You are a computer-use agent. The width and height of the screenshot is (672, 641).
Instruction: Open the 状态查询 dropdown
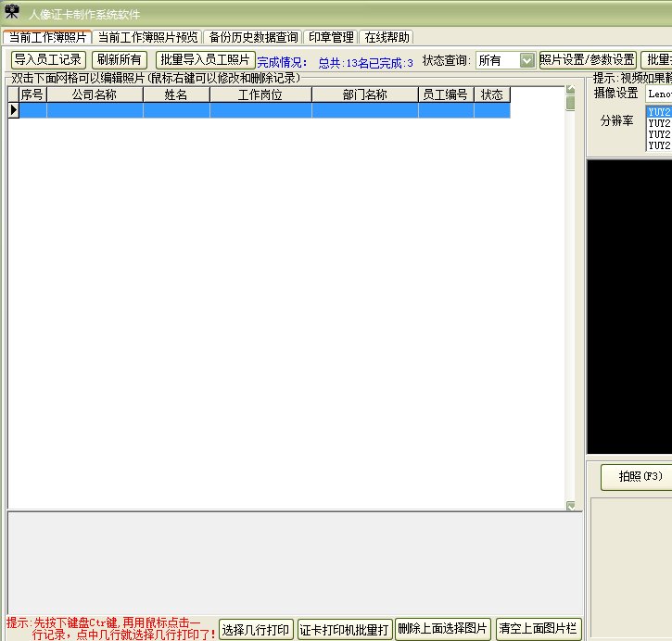click(527, 60)
